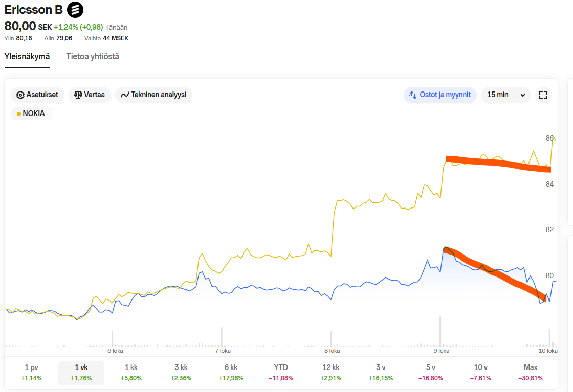Choose the 1 kk period
This screenshot has height=392, width=573.
pyautogui.click(x=131, y=373)
